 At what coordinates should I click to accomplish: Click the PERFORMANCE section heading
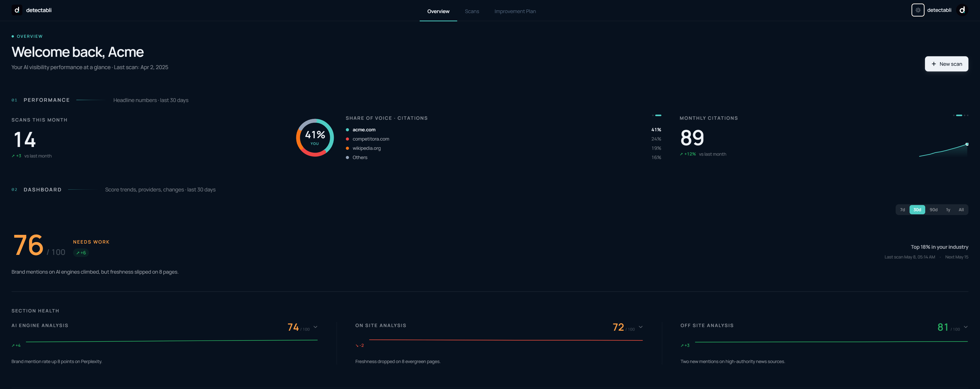tap(46, 100)
